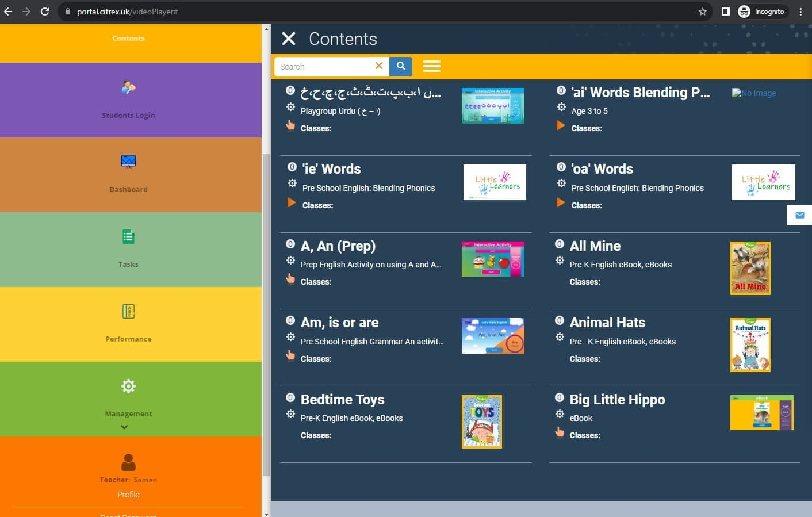
Task: Click the blue magnifier search button
Action: coord(401,67)
